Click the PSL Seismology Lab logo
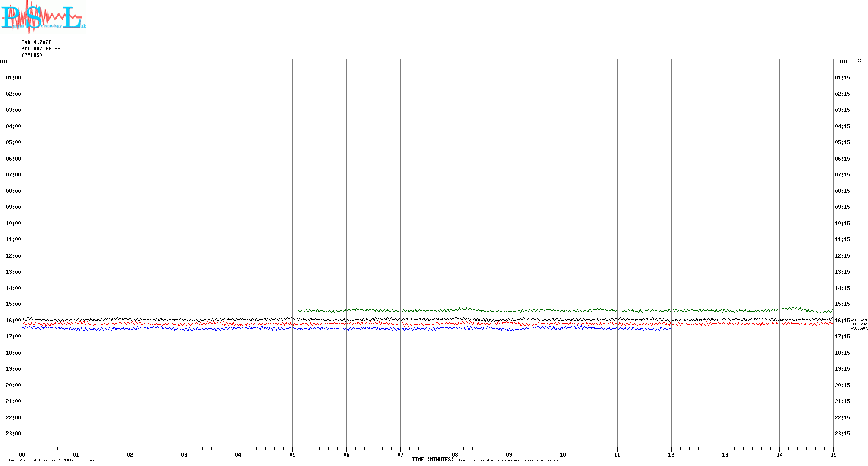868x466 pixels. click(x=43, y=16)
